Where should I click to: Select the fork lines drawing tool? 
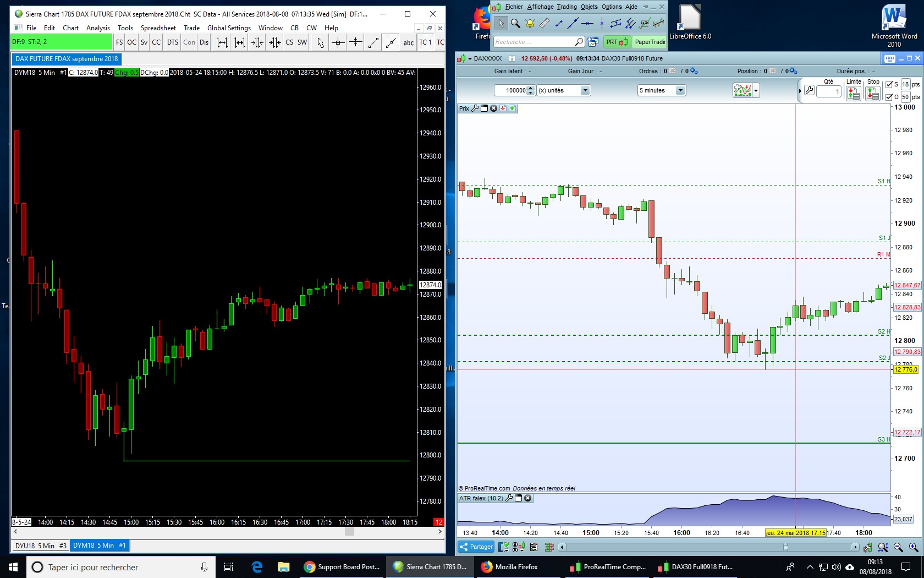(630, 23)
